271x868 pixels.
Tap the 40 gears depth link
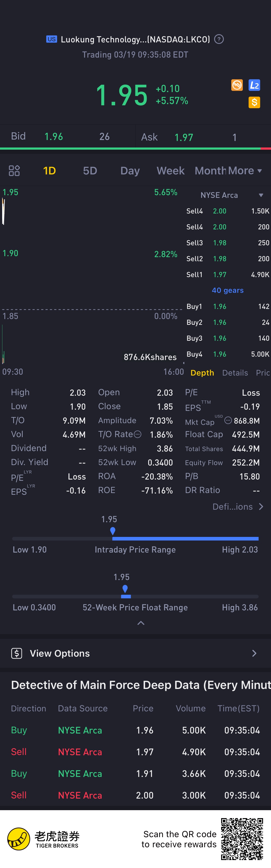[x=228, y=290]
